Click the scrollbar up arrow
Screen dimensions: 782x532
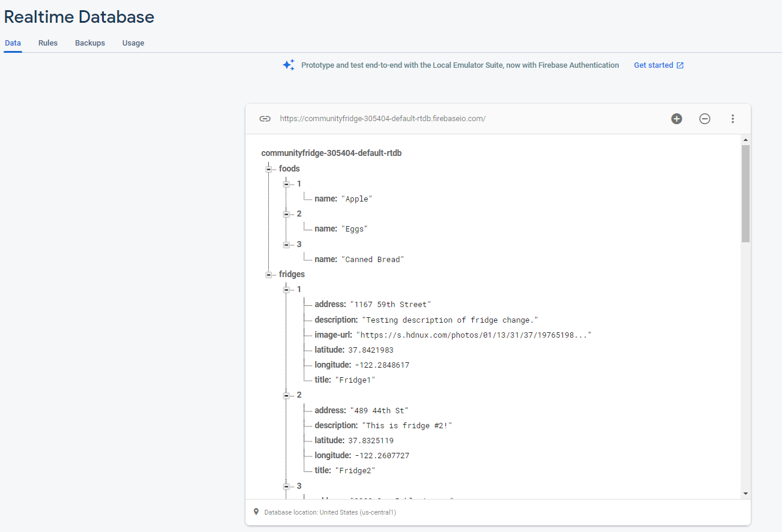[x=745, y=140]
